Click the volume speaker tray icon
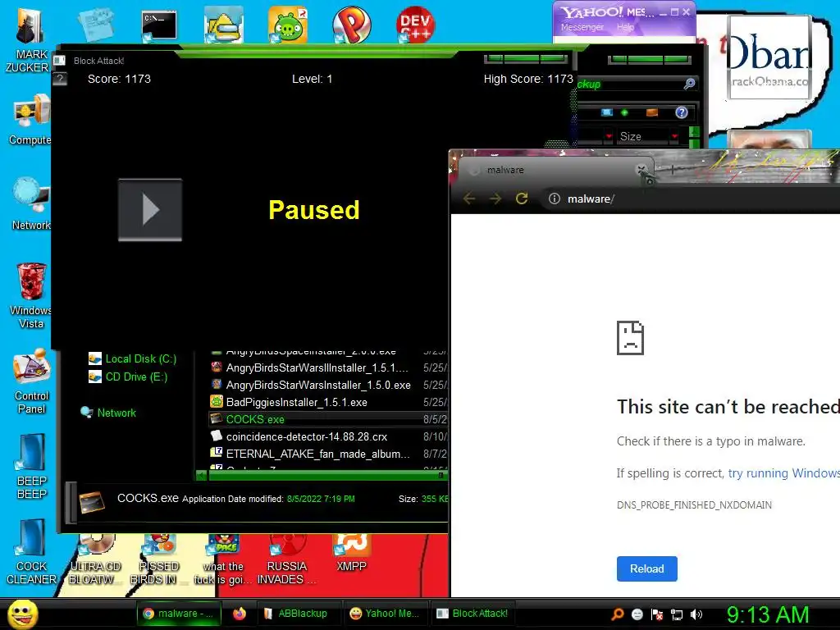Image resolution: width=840 pixels, height=630 pixels. pos(696,614)
